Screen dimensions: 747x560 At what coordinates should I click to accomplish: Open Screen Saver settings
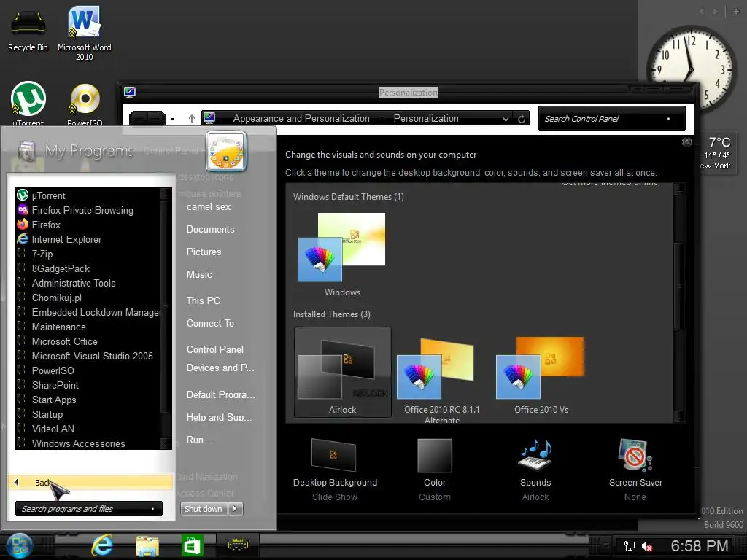pos(635,470)
